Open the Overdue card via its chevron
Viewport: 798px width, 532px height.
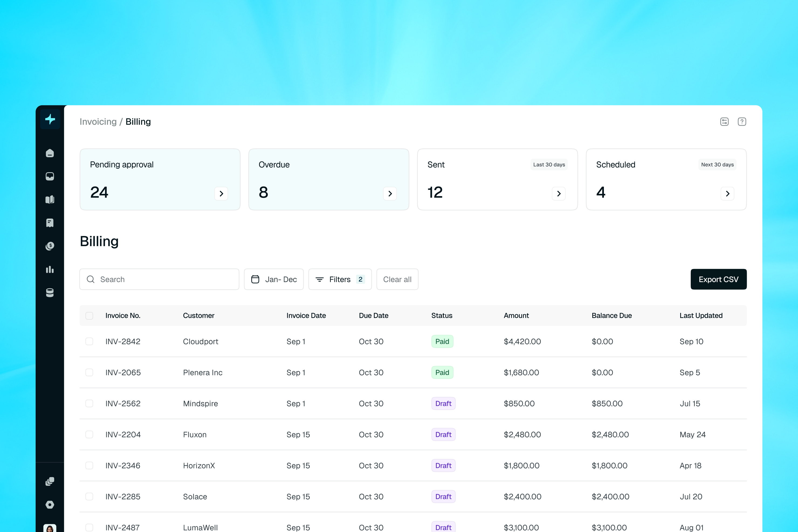390,194
